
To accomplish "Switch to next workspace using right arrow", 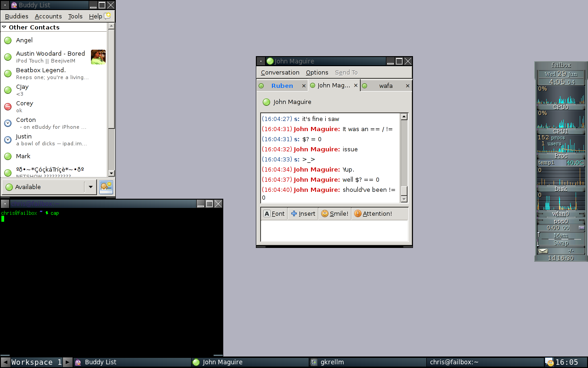I will click(x=68, y=362).
